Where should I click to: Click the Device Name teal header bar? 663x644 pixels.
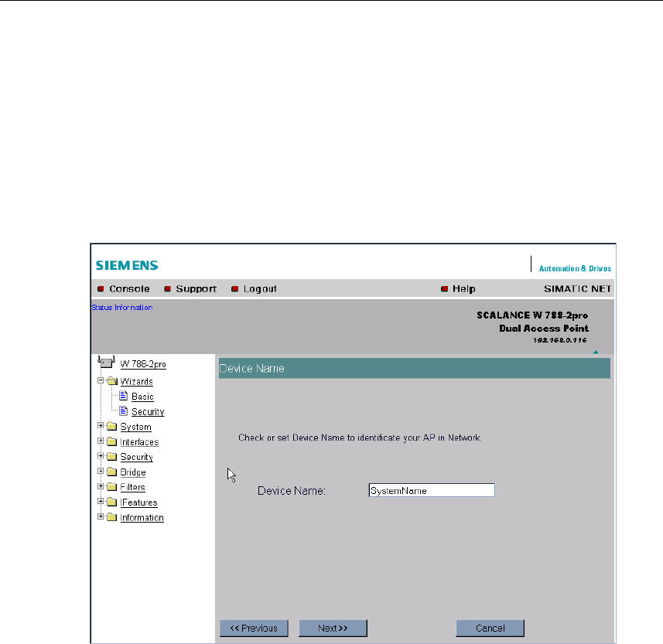tap(415, 368)
